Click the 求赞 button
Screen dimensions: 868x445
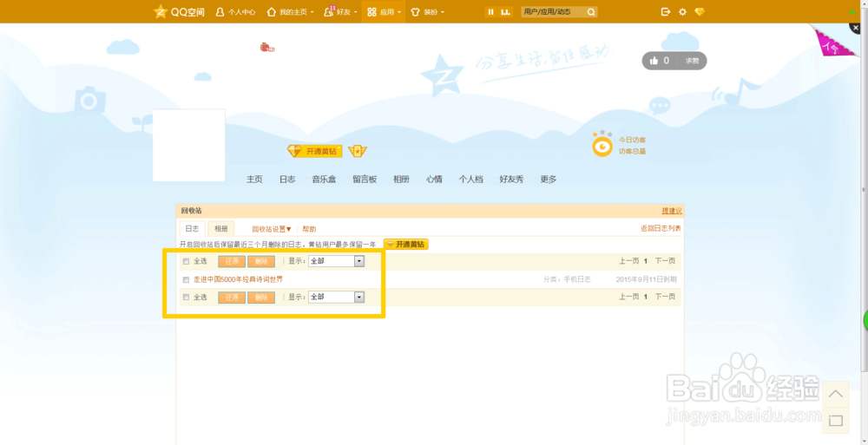692,61
